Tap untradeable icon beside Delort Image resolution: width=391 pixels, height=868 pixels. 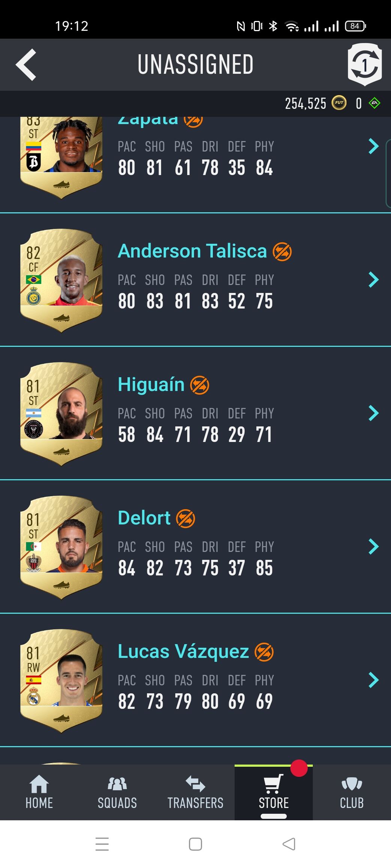click(185, 519)
